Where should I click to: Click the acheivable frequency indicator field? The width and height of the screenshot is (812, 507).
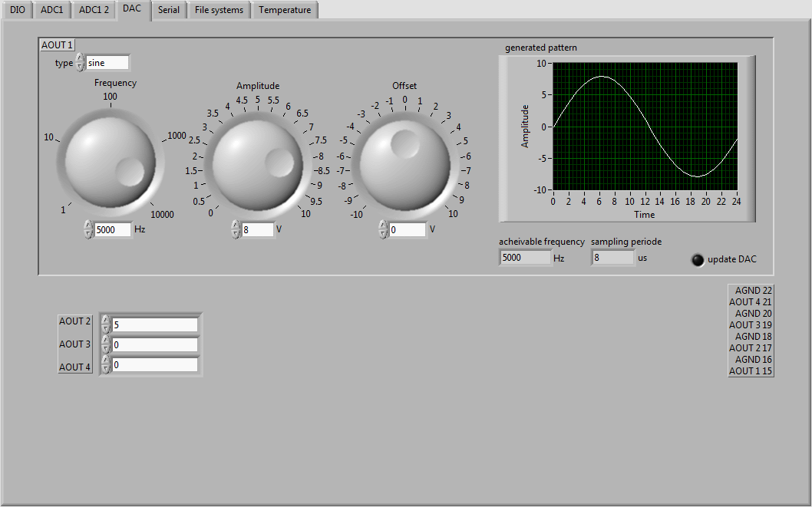pyautogui.click(x=525, y=258)
